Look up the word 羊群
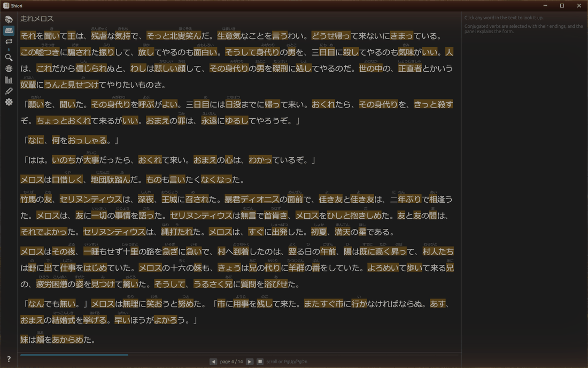 pos(296,268)
